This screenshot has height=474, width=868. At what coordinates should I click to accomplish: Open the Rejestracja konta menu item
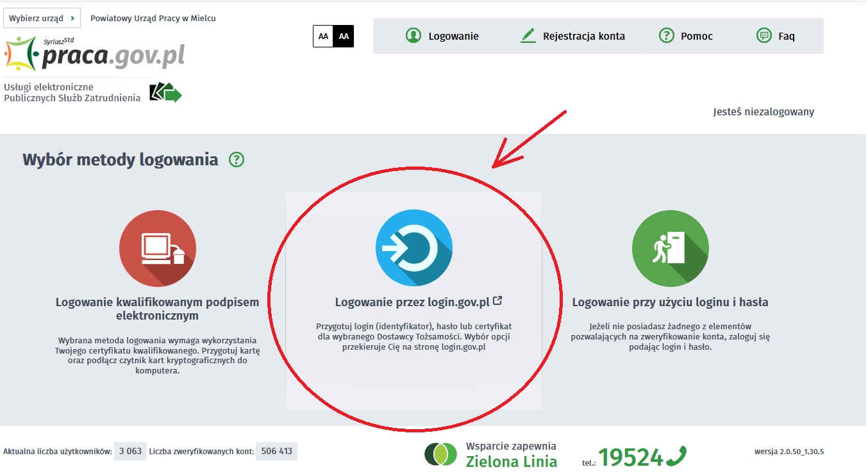click(x=572, y=36)
